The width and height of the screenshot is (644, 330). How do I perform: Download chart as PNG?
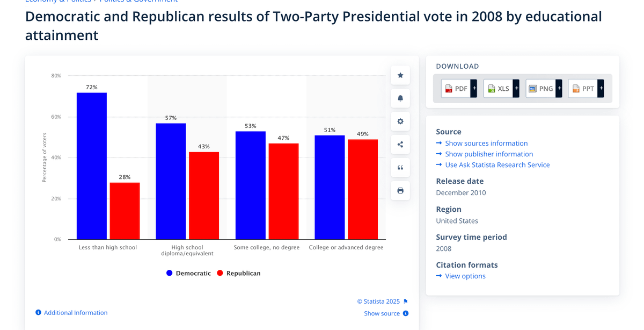click(540, 88)
